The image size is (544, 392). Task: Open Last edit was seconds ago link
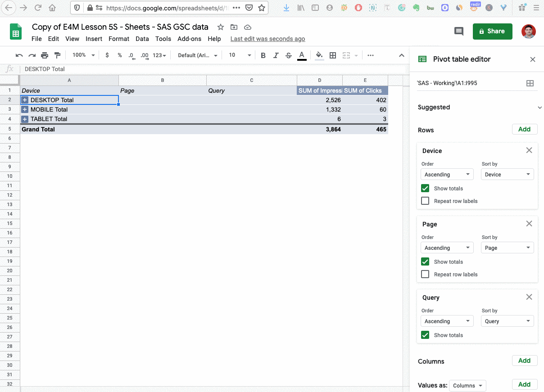click(267, 39)
